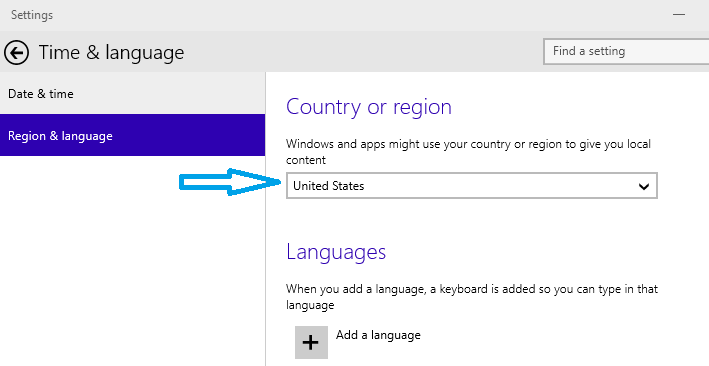
Task: Click the Country or region heading
Action: click(x=369, y=107)
